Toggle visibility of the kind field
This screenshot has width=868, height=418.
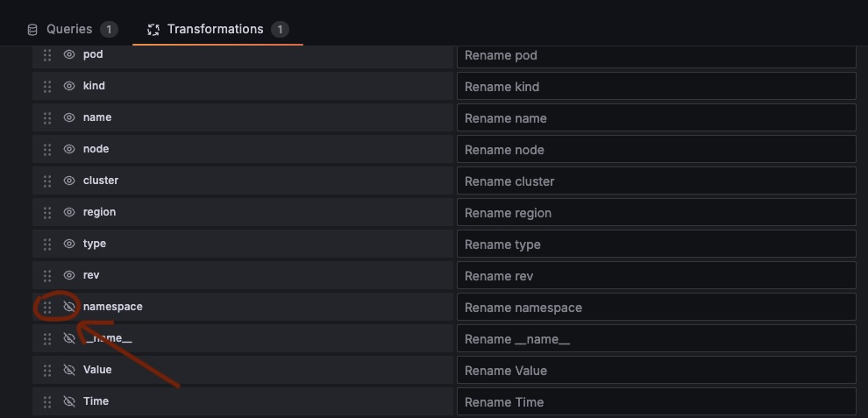(x=69, y=86)
